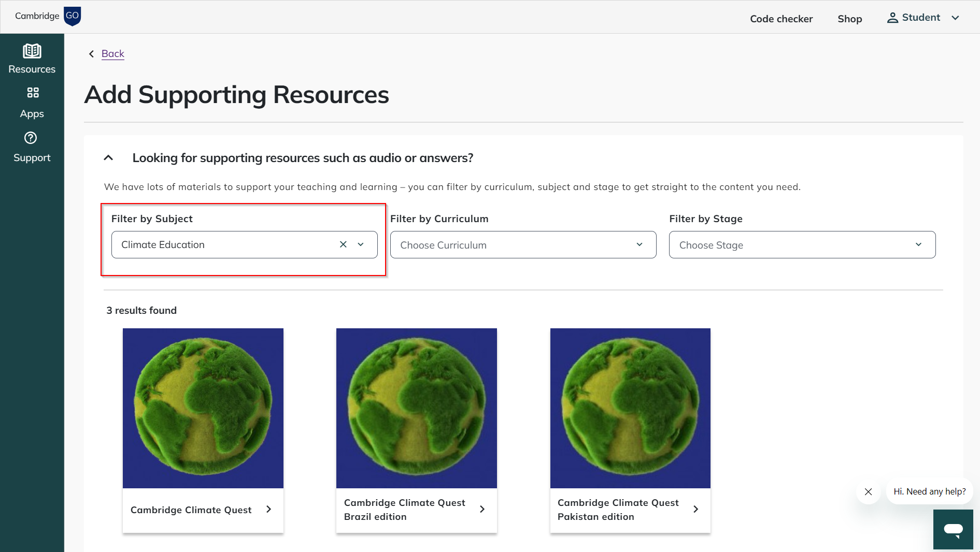The width and height of the screenshot is (980, 552).
Task: Click the Cambridge GO logo
Action: [x=48, y=16]
